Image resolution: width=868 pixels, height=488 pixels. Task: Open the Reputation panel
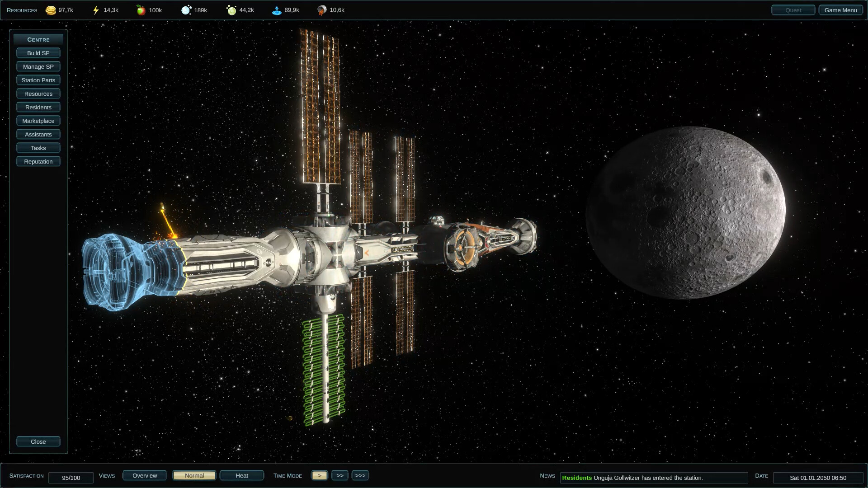[38, 161]
